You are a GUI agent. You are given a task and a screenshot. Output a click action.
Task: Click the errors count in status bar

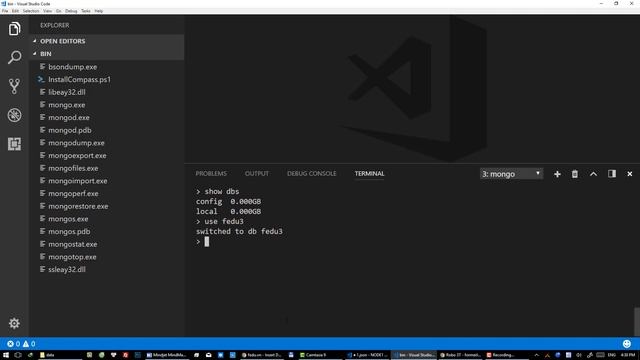coord(13,344)
